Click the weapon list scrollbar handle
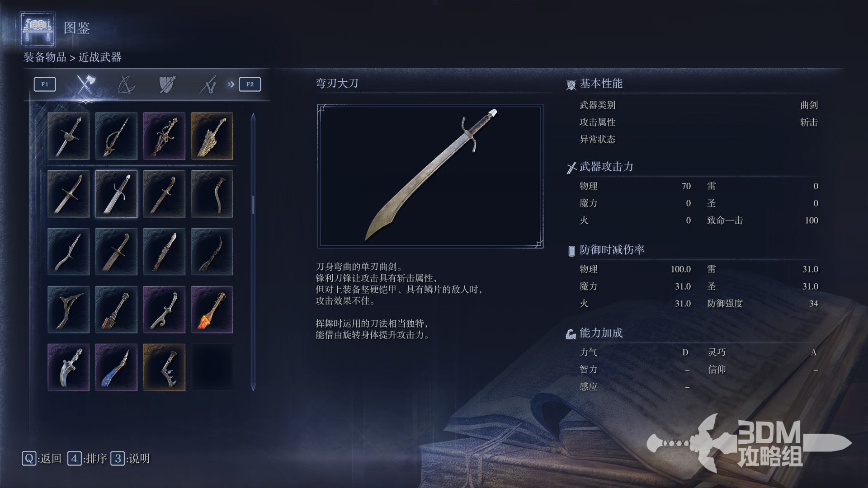 [253, 205]
